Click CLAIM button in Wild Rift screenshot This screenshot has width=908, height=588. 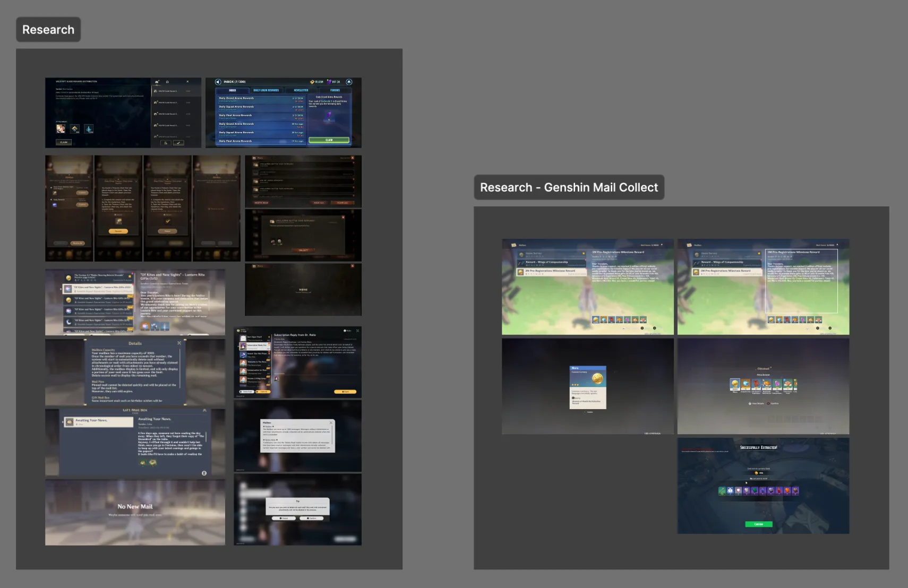(x=64, y=142)
